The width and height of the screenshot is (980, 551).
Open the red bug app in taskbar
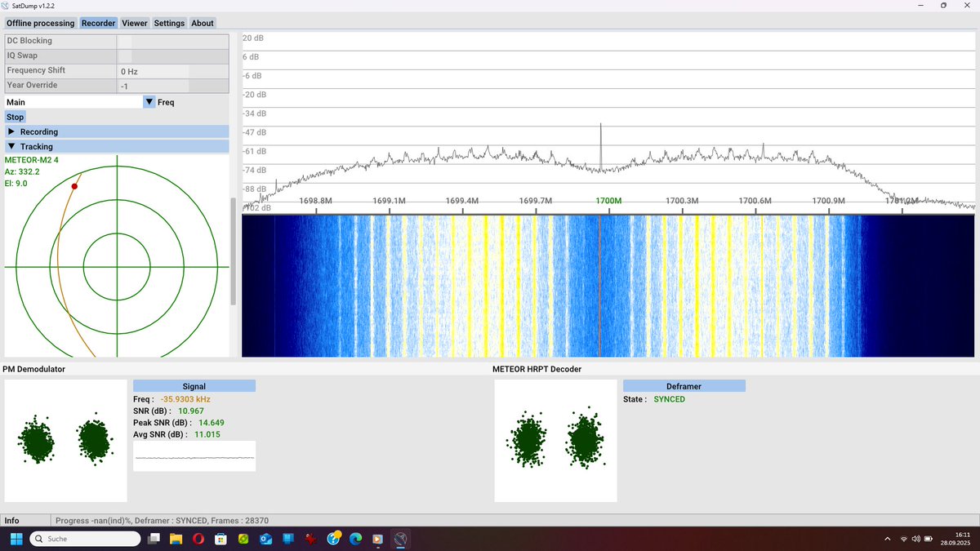(310, 539)
